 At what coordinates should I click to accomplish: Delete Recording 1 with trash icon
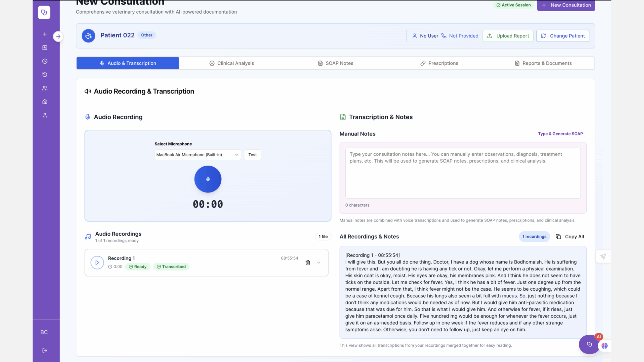pos(307,263)
